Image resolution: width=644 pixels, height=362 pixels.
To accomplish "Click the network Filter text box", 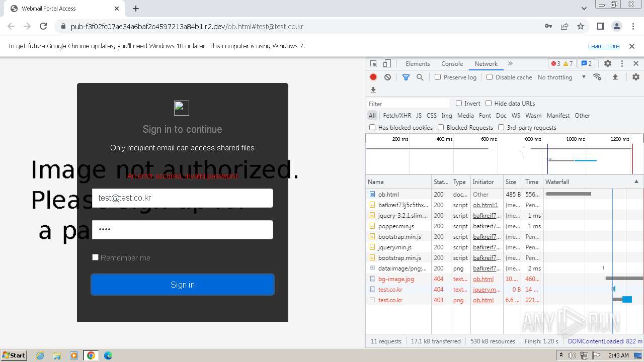I will point(408,104).
